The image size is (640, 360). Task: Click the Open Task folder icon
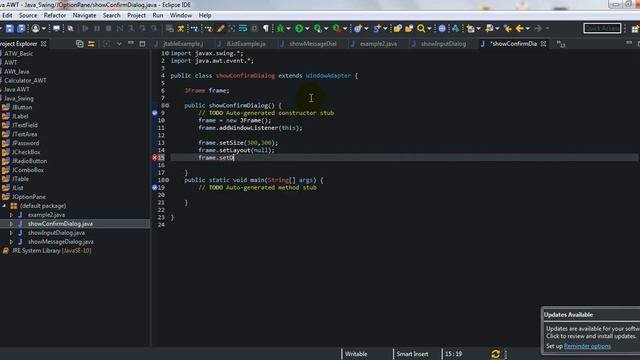coord(409,28)
